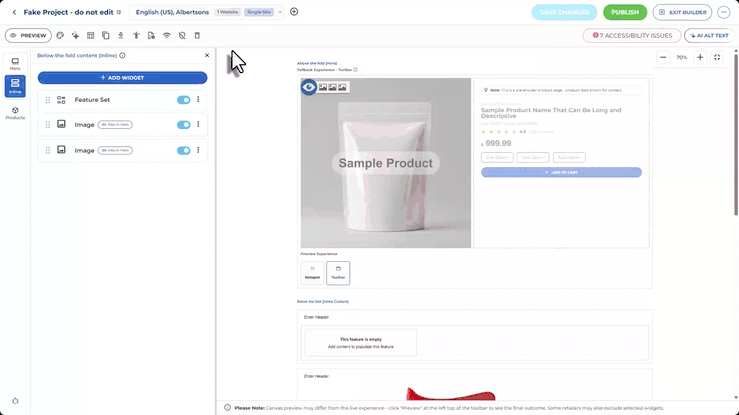This screenshot has width=739, height=415.
Task: Click the 'This feature is empty' placeholder card
Action: click(361, 342)
